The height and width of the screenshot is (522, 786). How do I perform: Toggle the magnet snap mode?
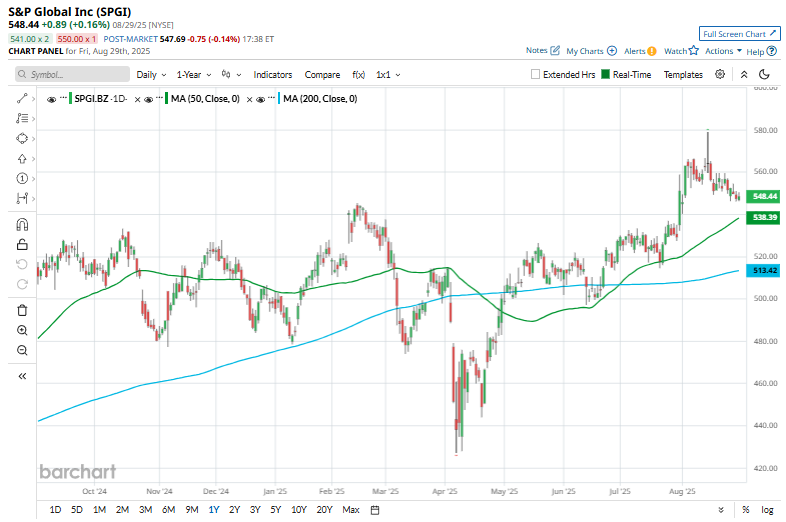point(22,224)
